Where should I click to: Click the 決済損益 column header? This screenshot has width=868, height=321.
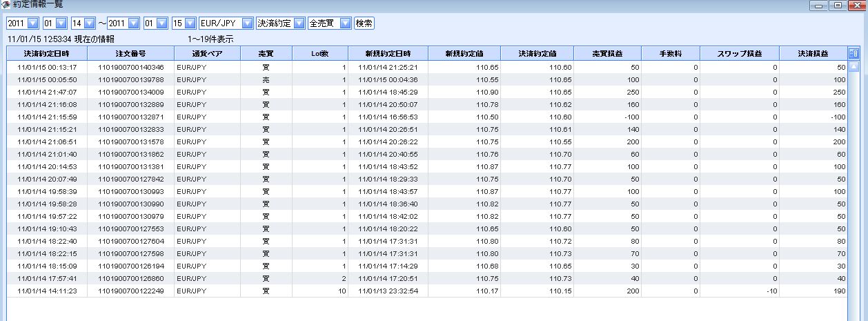[813, 53]
